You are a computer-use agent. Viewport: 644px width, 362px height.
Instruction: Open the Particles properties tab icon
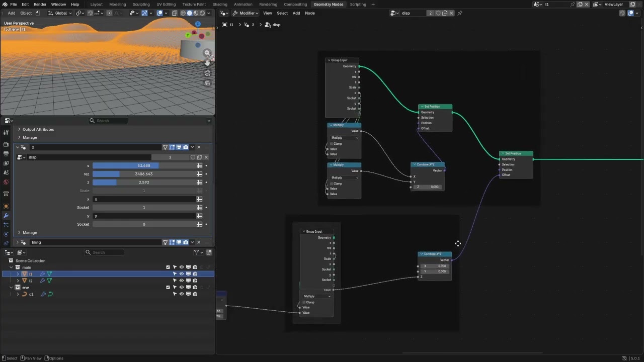pos(6,225)
